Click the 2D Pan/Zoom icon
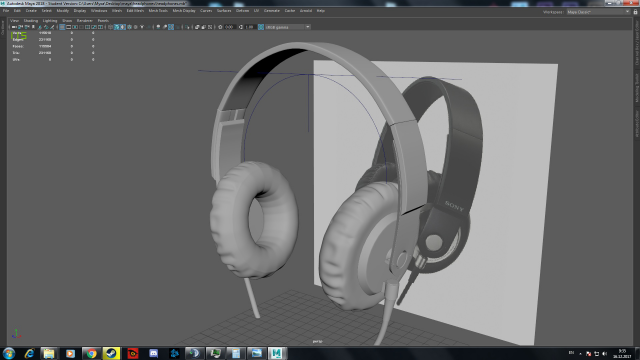640x360 pixels. coord(46,27)
